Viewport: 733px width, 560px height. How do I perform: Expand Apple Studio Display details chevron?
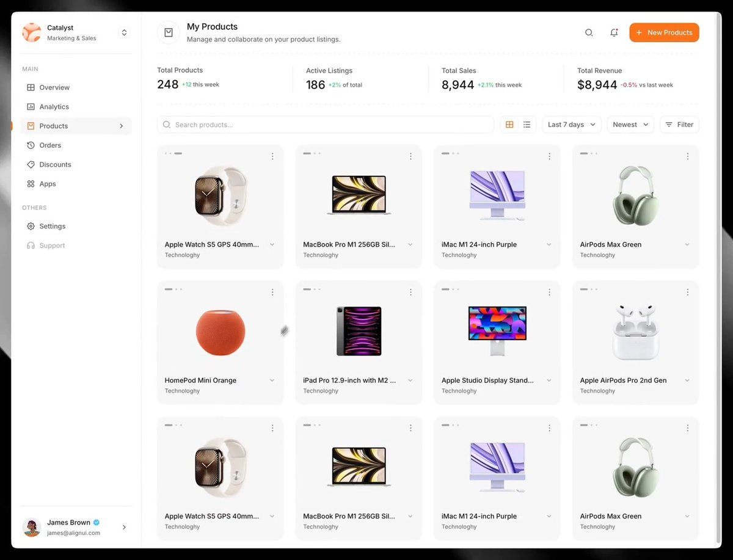click(549, 380)
